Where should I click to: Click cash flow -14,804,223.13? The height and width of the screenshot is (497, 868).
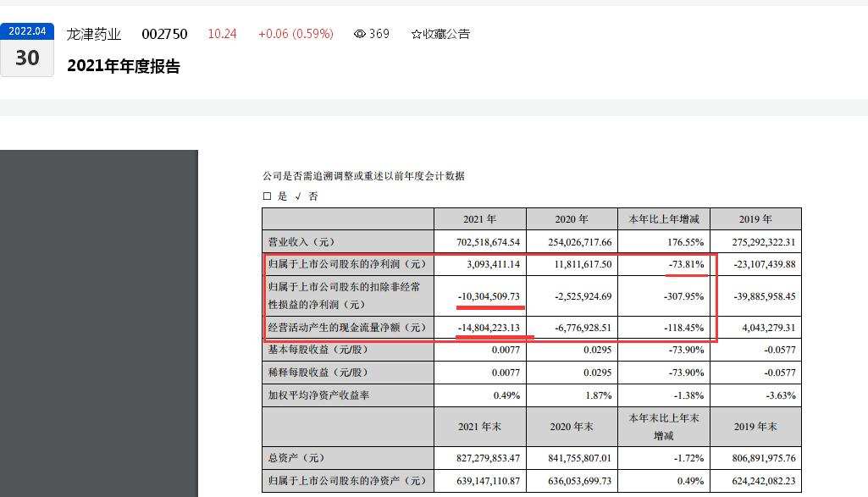[489, 328]
